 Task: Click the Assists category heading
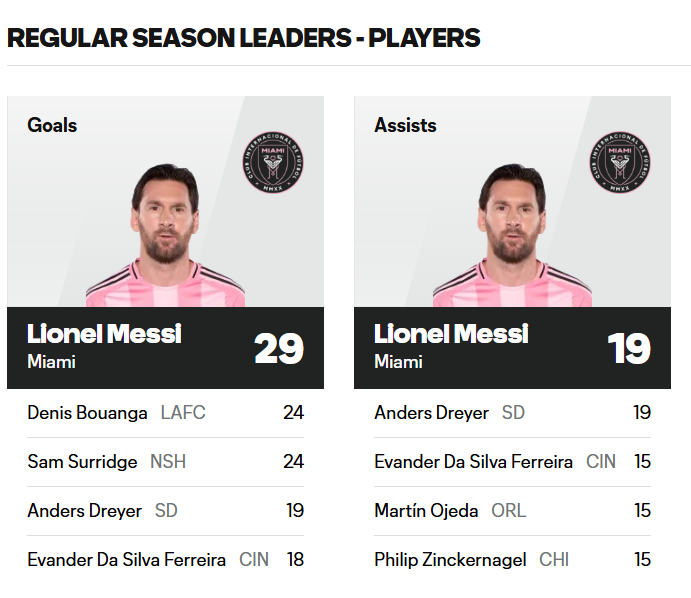click(x=405, y=126)
